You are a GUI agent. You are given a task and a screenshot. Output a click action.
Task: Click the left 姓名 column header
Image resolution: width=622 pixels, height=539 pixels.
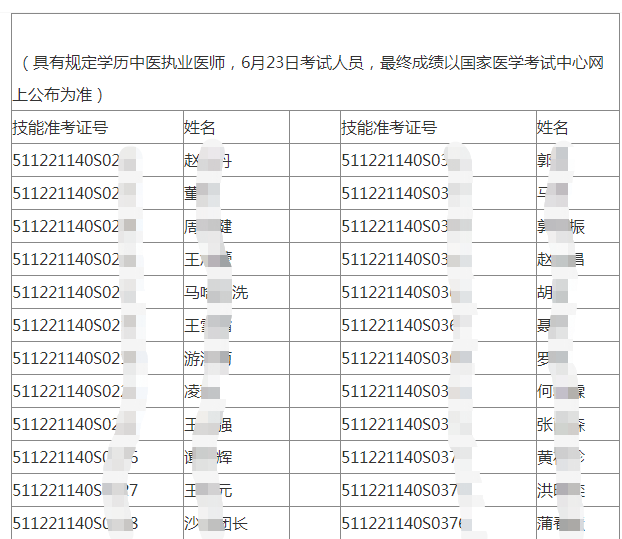click(200, 128)
